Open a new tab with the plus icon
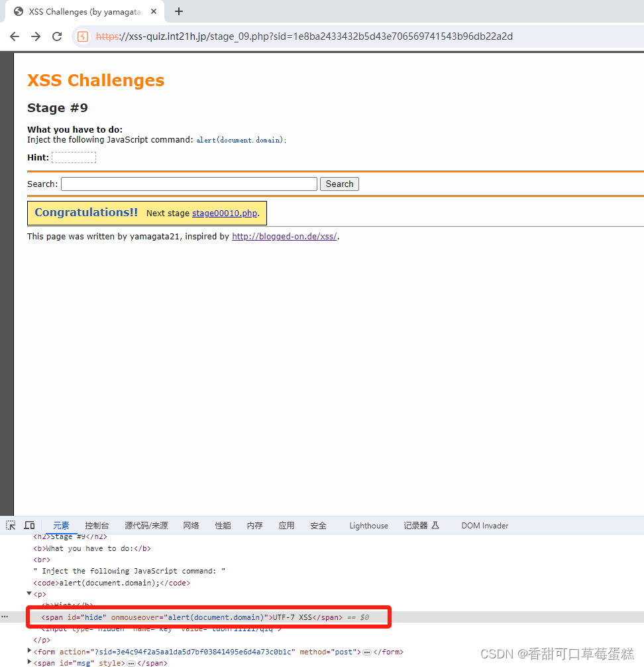The height and width of the screenshot is (667, 644). click(178, 11)
